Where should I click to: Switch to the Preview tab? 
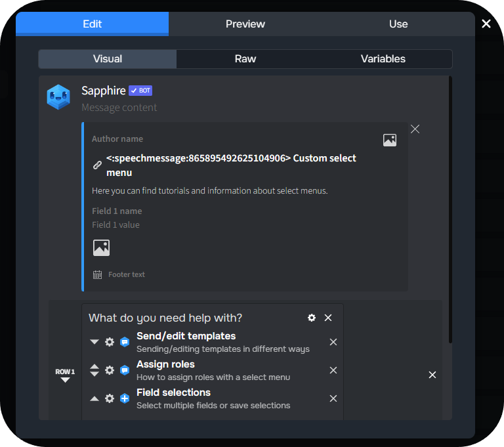tap(245, 24)
